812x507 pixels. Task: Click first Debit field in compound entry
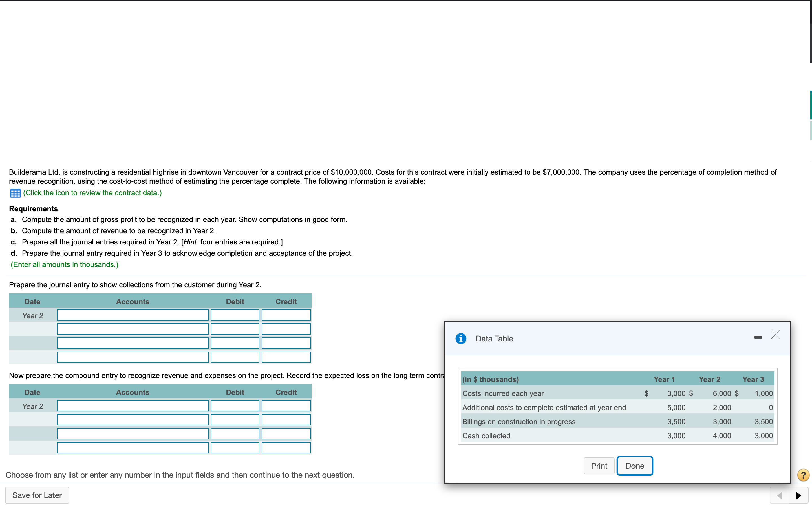click(235, 406)
